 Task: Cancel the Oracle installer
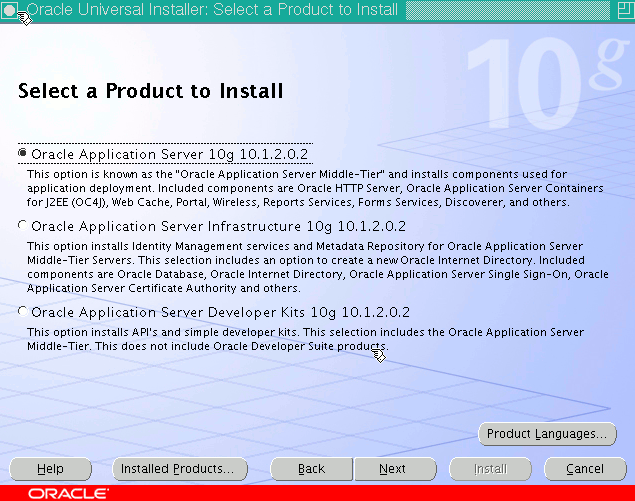click(x=585, y=469)
